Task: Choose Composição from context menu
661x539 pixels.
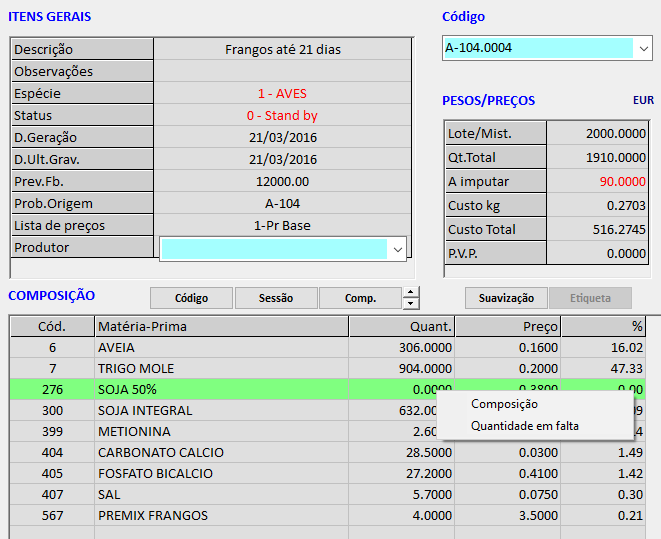Action: click(x=504, y=404)
